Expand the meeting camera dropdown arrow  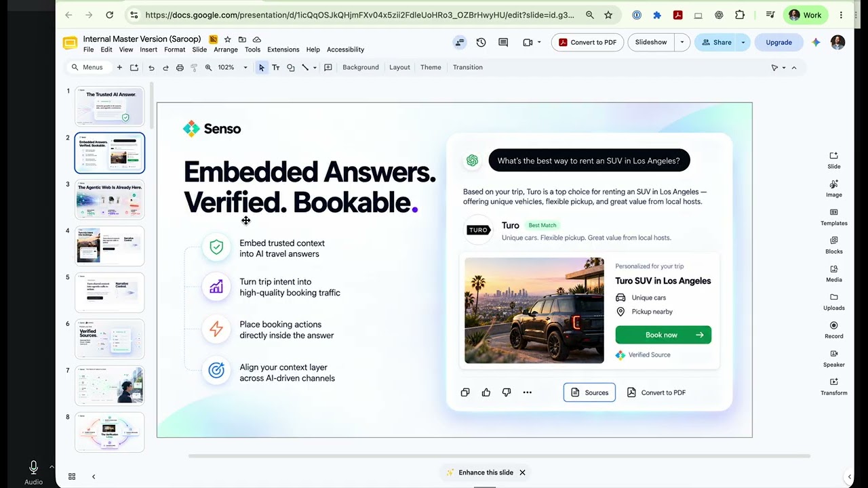[x=539, y=42]
